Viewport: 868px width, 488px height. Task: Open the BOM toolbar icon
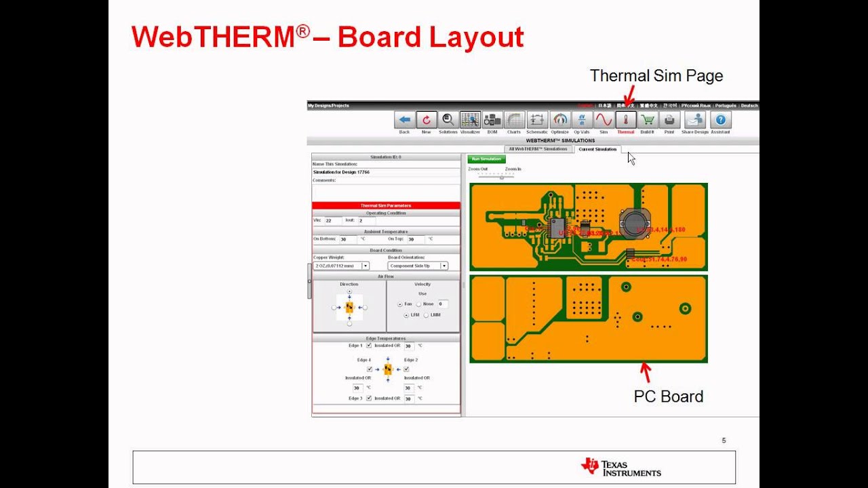click(492, 120)
